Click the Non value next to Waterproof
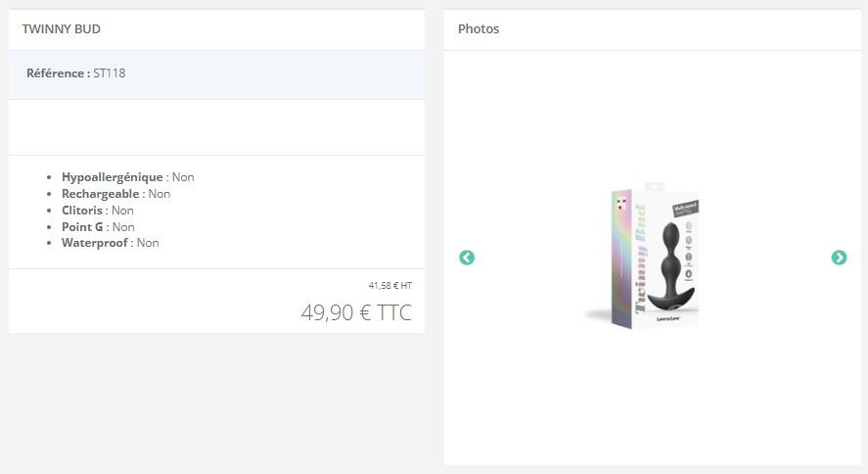Screen dimensions: 868x474 148,243
